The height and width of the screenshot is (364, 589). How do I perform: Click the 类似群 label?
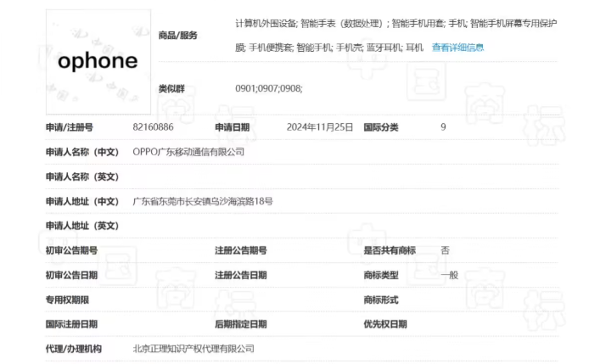(x=171, y=88)
